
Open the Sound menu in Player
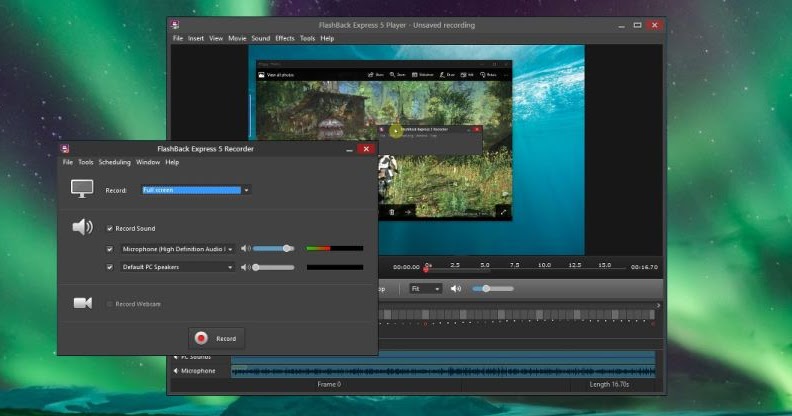(x=261, y=38)
